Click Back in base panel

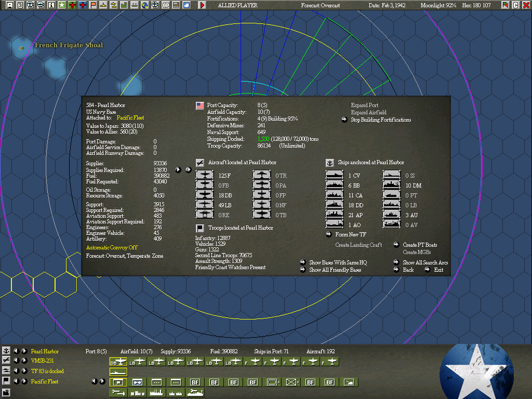tap(408, 270)
